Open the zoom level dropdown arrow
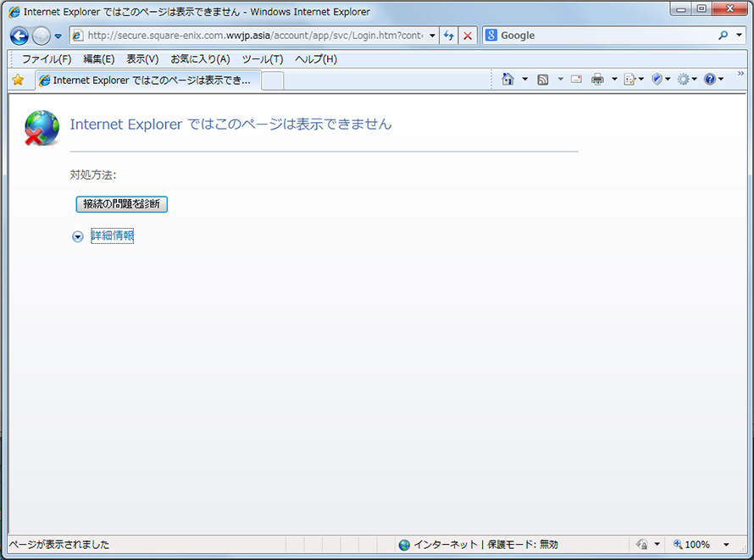 (x=726, y=545)
